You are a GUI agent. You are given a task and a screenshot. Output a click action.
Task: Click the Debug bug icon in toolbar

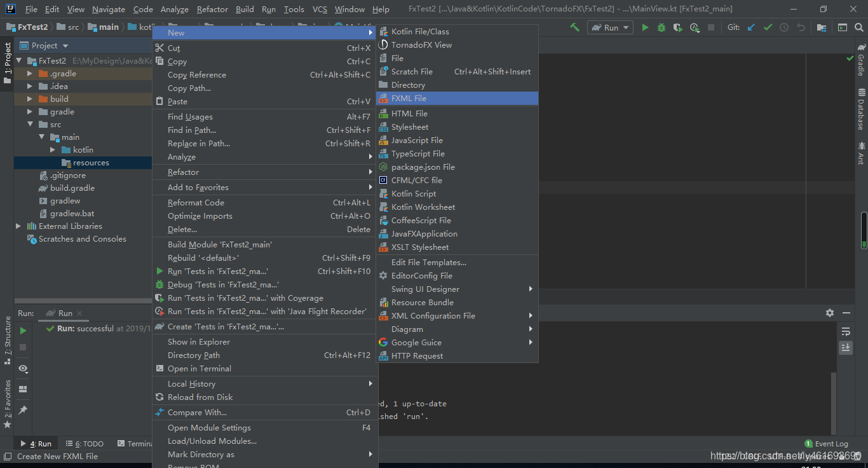[x=661, y=27]
